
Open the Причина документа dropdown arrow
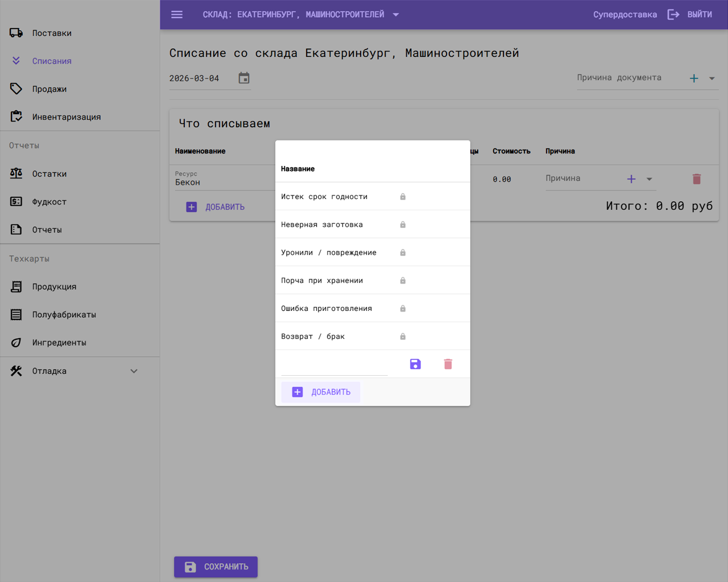[x=712, y=78]
